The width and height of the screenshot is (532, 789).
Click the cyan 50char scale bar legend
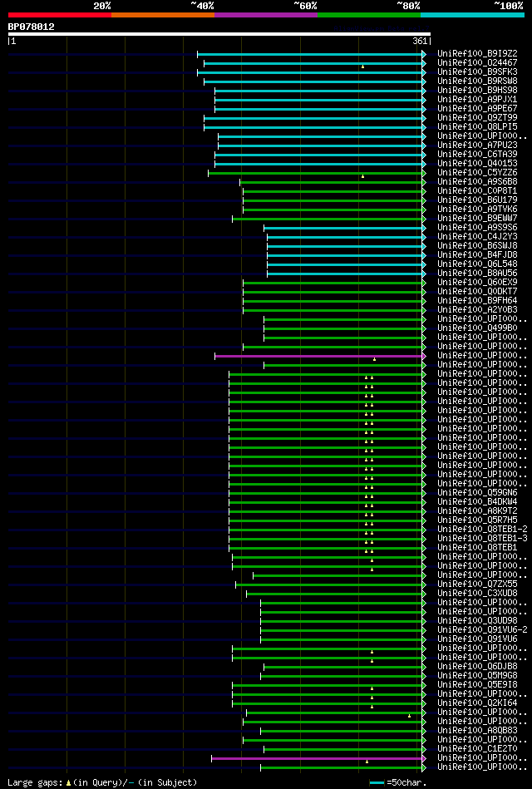377,782
